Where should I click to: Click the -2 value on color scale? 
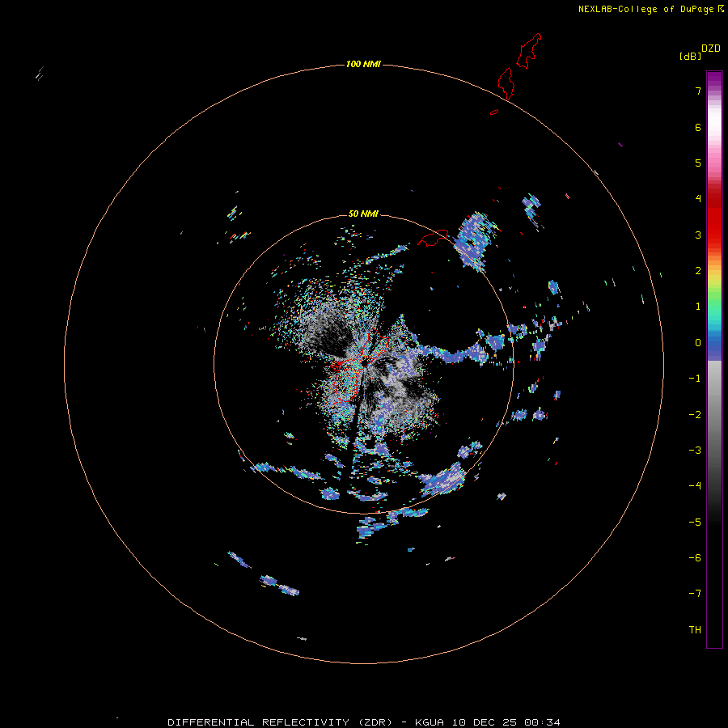tap(695, 415)
